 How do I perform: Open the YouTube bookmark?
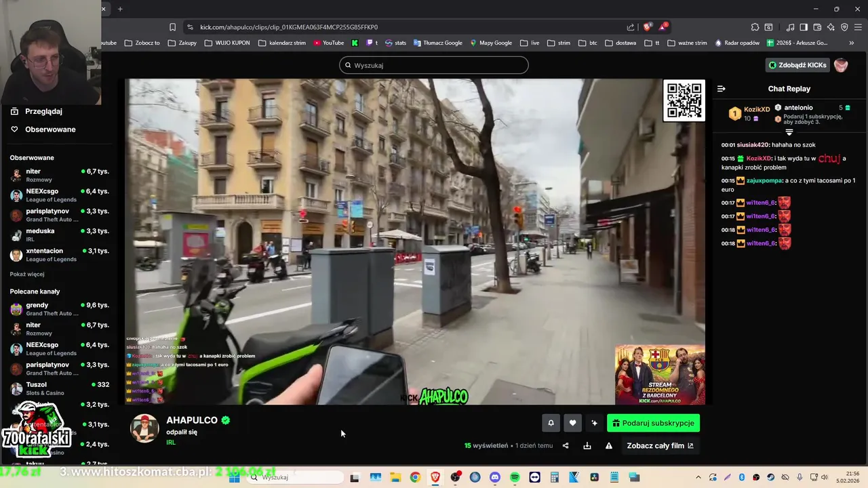[328, 43]
